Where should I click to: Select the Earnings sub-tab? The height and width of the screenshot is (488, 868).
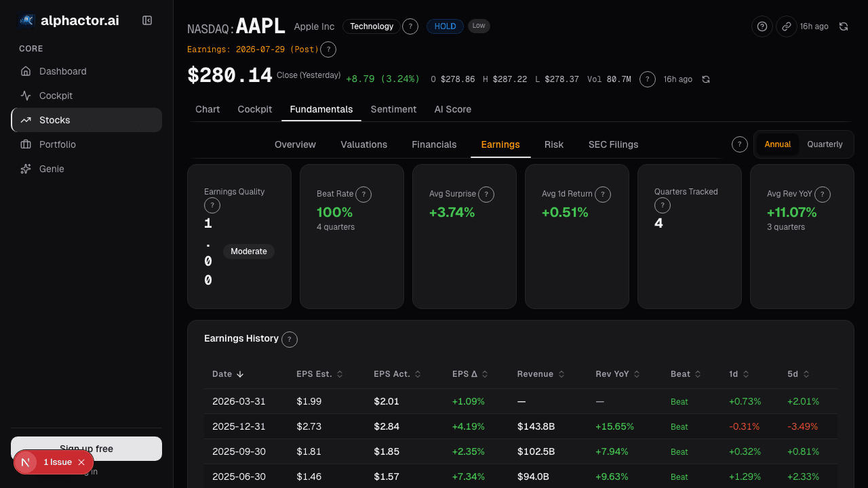(x=500, y=144)
